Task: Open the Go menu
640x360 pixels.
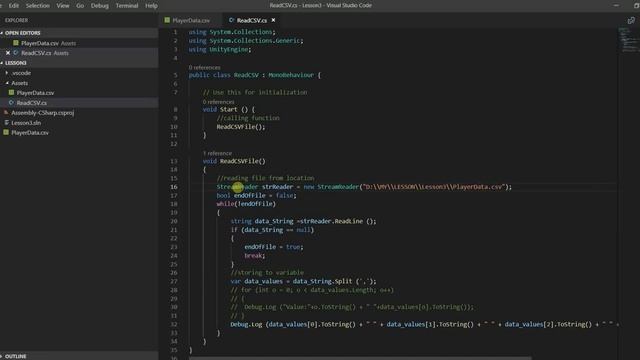Action: pyautogui.click(x=80, y=6)
